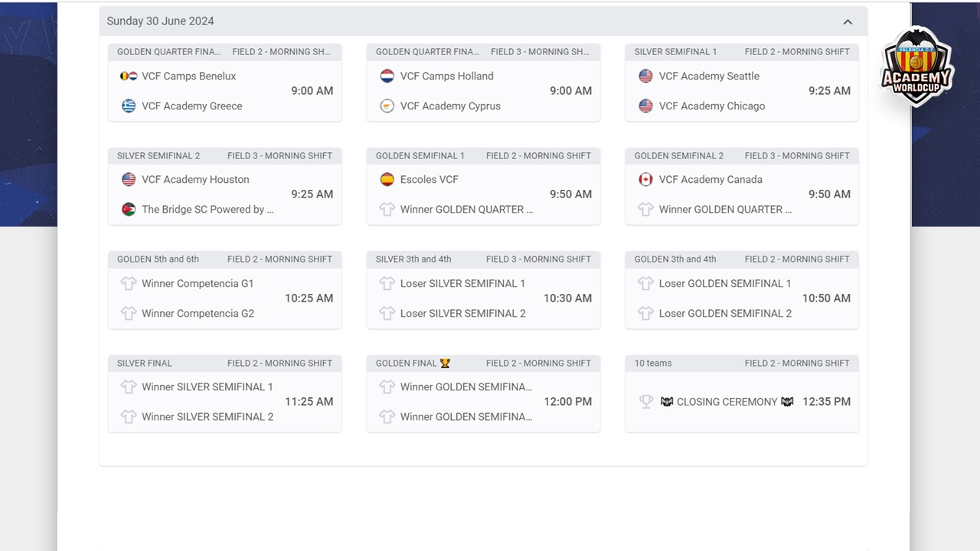Click the jersey icon beside Winner Competencia G1
The image size is (980, 551).
(x=129, y=283)
